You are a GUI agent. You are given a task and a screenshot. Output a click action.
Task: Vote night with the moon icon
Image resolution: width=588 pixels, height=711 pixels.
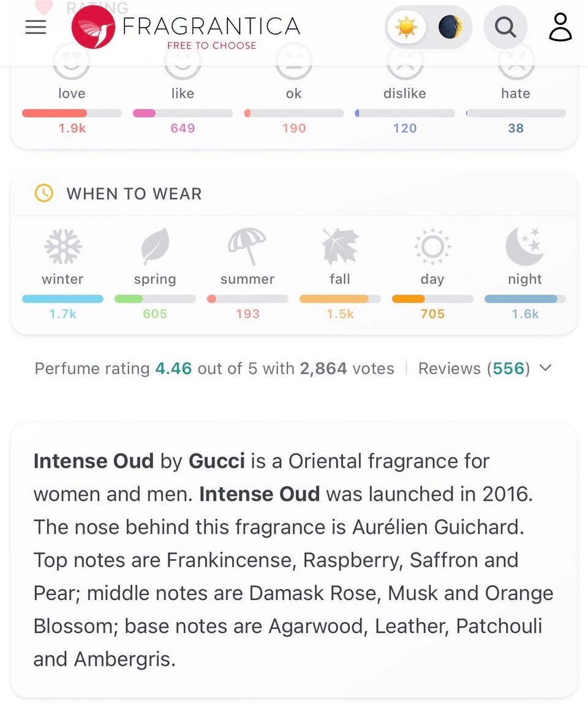point(524,246)
